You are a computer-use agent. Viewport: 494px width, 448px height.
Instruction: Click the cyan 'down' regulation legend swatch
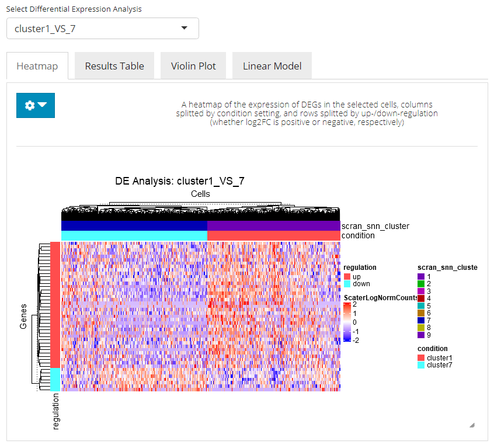coord(347,284)
